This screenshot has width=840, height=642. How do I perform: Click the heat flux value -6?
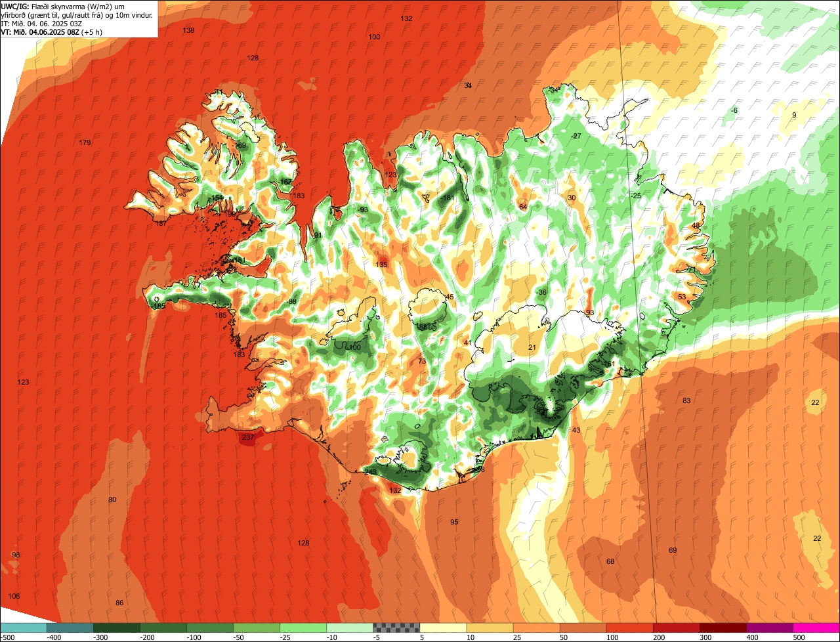pos(734,111)
